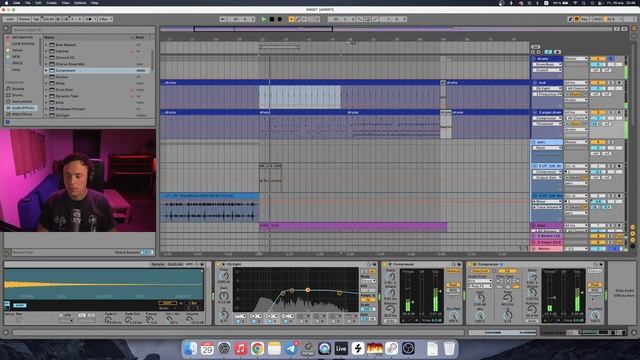This screenshot has height=360, width=640.
Task: Open the Help menu
Action: coord(94,3)
